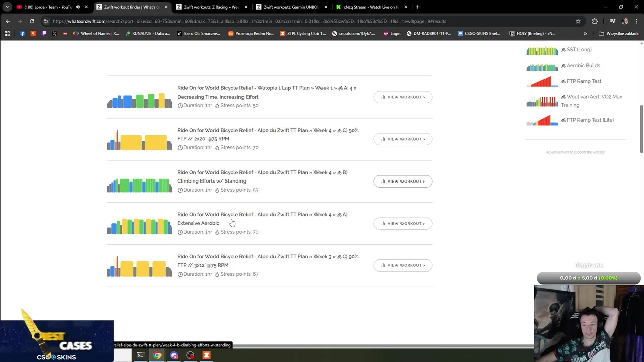Open the Promocja Redmi bookmark
Screen dimensions: 644x362
(x=251, y=34)
